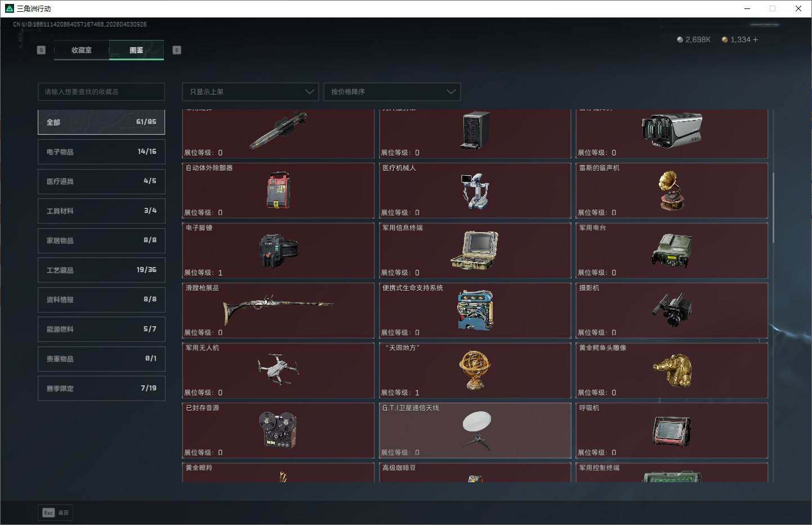
Task: Click the 军用控制终端 item name
Action: (599, 468)
